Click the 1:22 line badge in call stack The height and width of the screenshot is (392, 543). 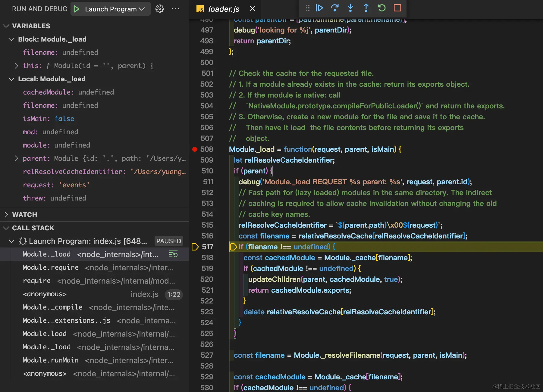(174, 294)
